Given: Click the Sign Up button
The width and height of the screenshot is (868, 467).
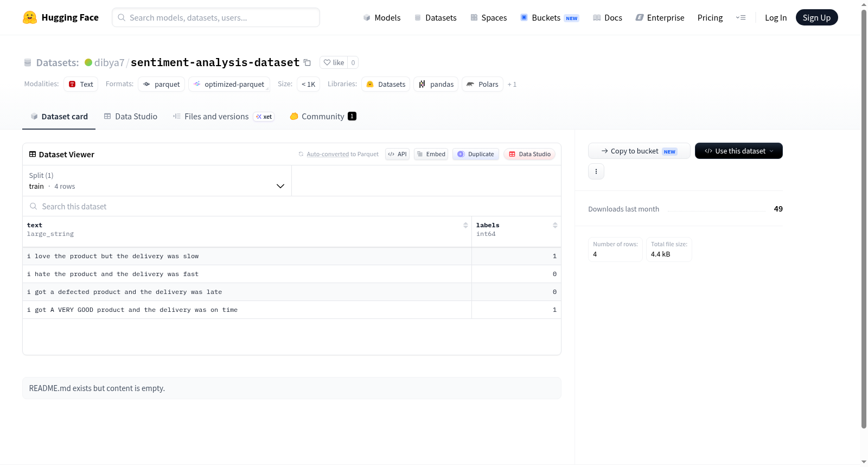Looking at the screenshot, I should 816,17.
